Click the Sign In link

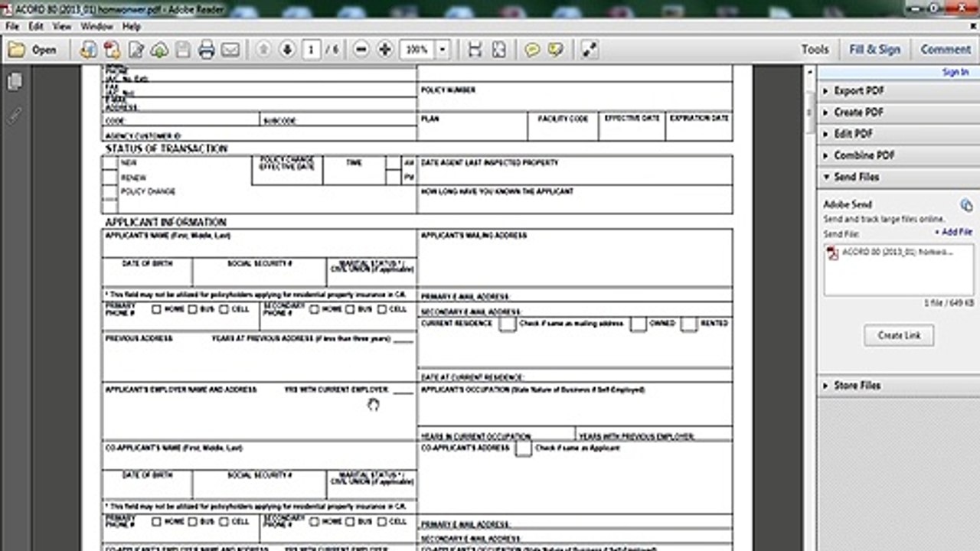coord(955,72)
